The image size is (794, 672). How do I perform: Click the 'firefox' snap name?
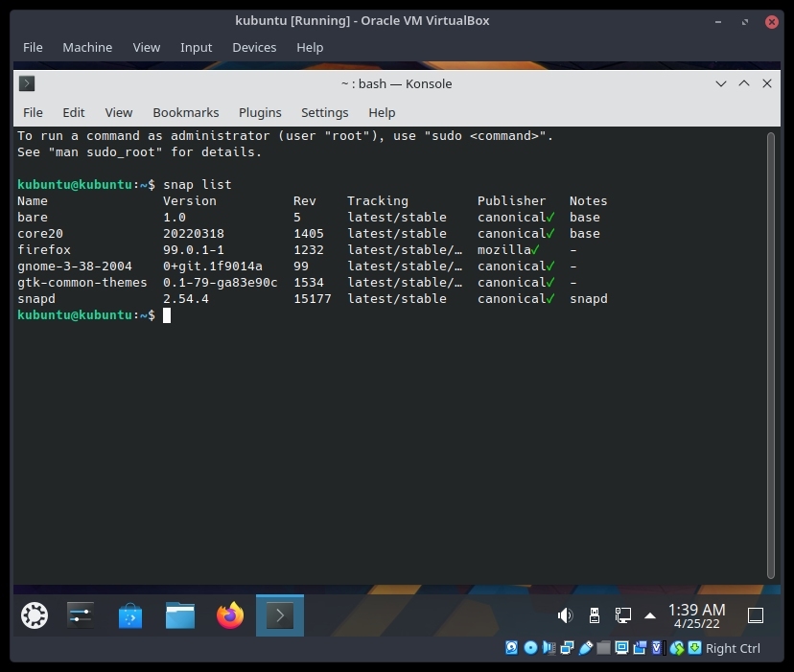point(44,249)
